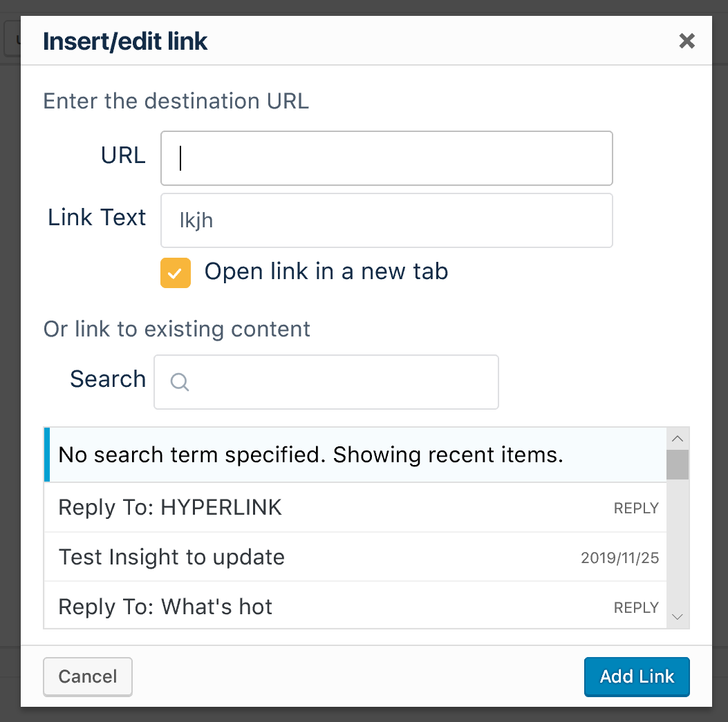Click No search term specified row

[355, 455]
